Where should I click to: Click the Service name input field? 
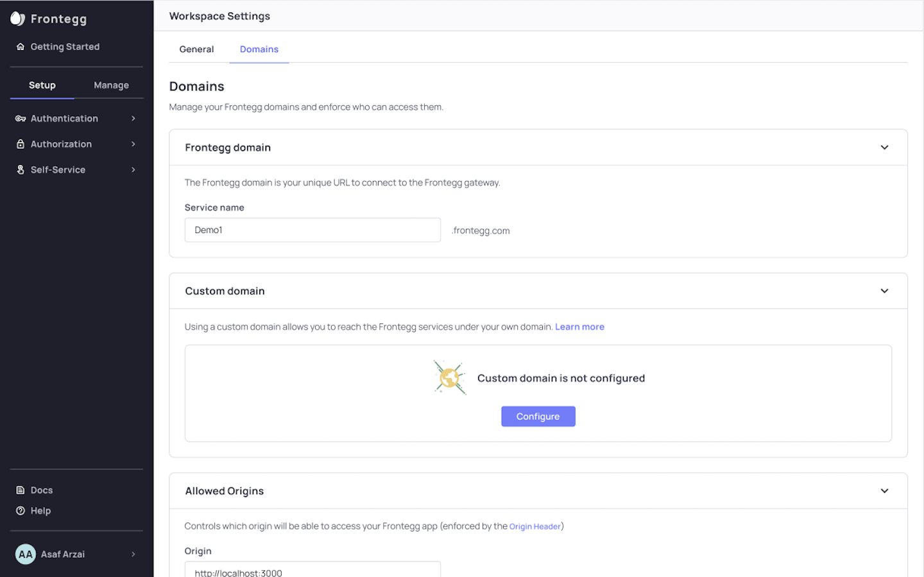(312, 230)
